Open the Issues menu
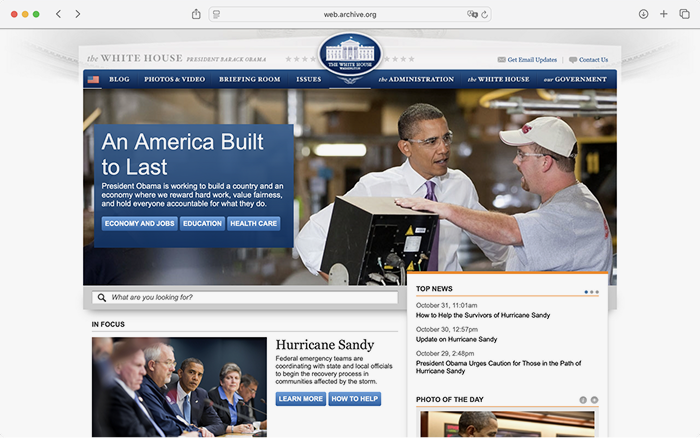The image size is (700, 438). [x=308, y=79]
